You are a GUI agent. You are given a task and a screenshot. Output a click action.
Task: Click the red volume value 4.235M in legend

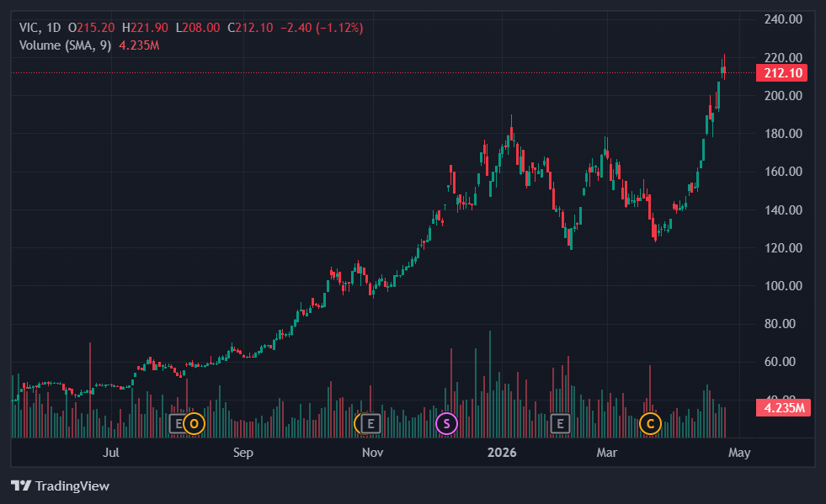tap(139, 45)
